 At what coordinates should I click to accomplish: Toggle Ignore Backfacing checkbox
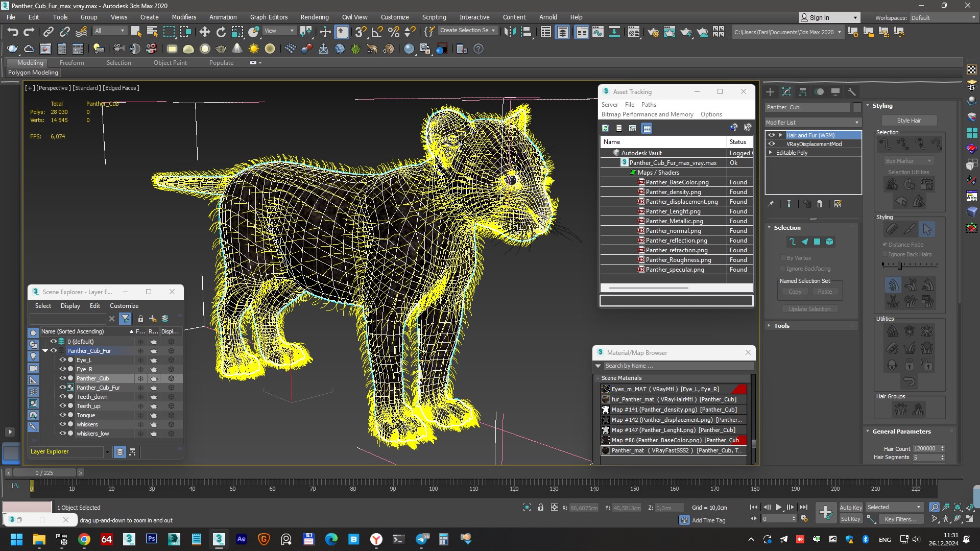(783, 269)
